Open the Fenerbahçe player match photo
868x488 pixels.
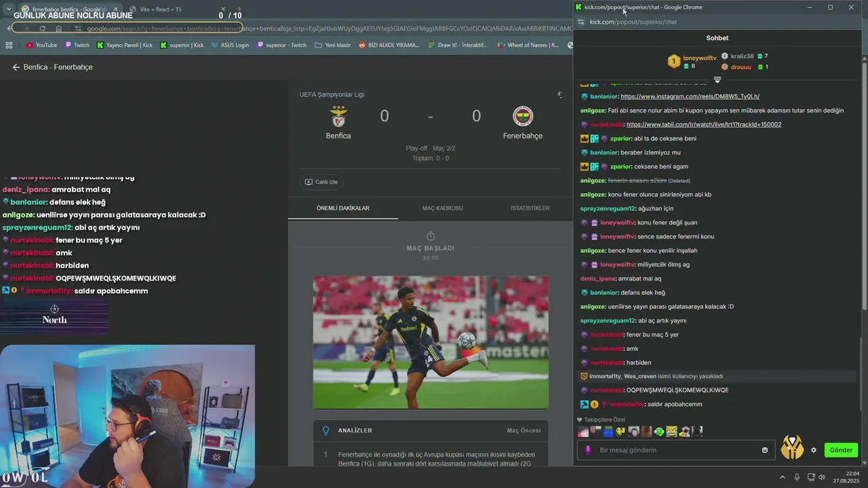431,342
